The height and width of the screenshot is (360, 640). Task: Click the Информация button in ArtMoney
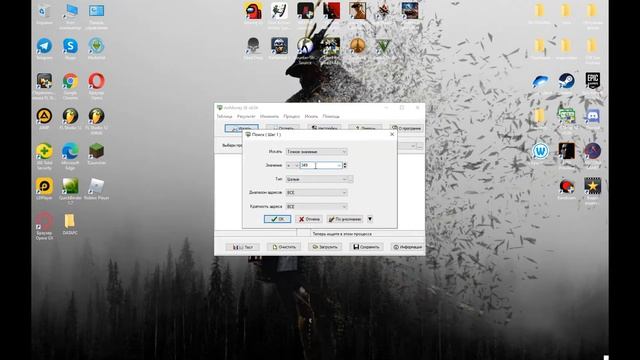[x=407, y=247]
